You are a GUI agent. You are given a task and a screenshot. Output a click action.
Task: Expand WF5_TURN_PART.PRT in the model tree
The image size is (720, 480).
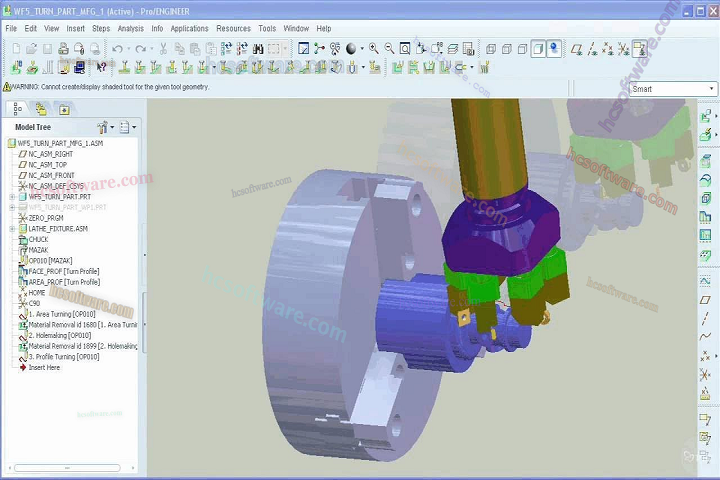coord(12,197)
